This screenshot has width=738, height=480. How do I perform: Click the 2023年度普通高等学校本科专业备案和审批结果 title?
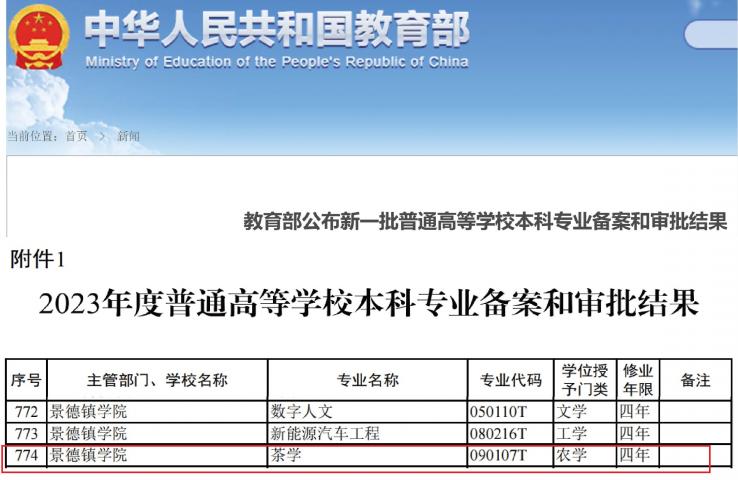pos(369,304)
